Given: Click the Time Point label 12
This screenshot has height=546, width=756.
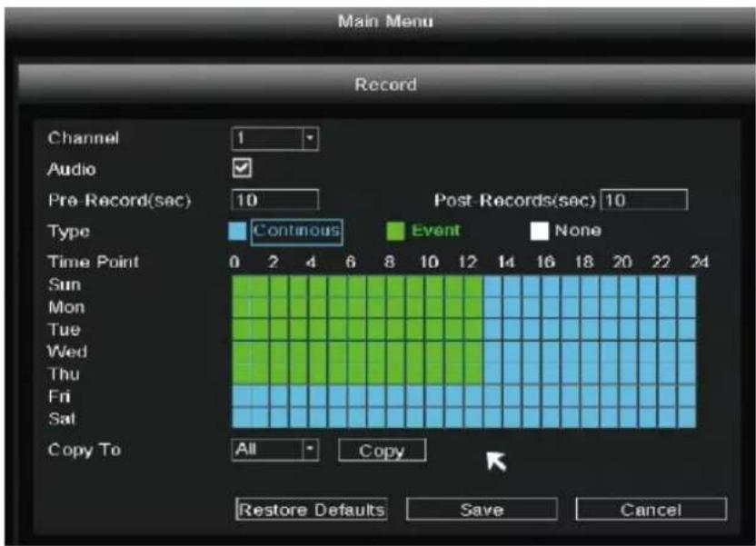Looking at the screenshot, I should pos(468,263).
